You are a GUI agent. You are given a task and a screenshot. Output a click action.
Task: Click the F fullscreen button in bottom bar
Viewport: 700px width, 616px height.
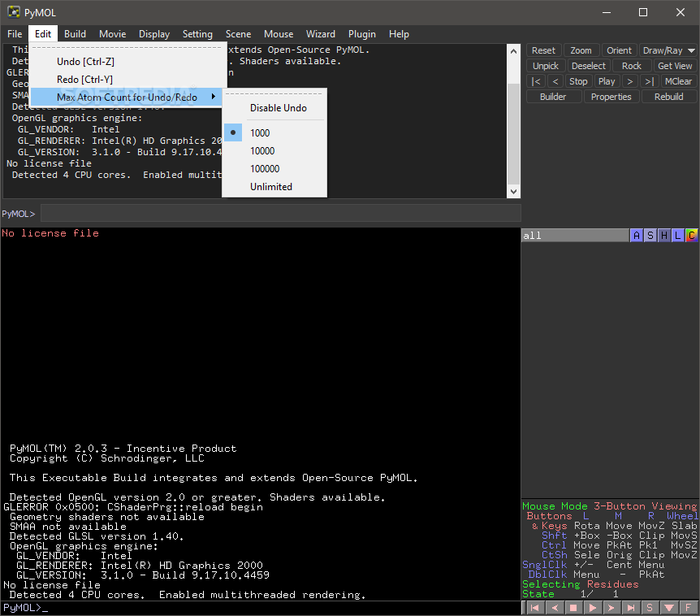coord(688,608)
